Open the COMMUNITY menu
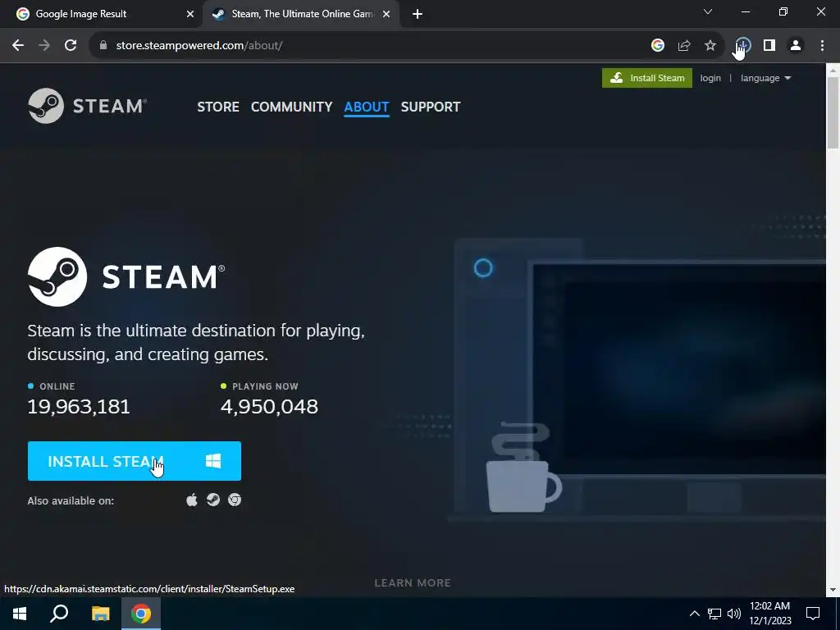This screenshot has width=840, height=630. pos(292,107)
